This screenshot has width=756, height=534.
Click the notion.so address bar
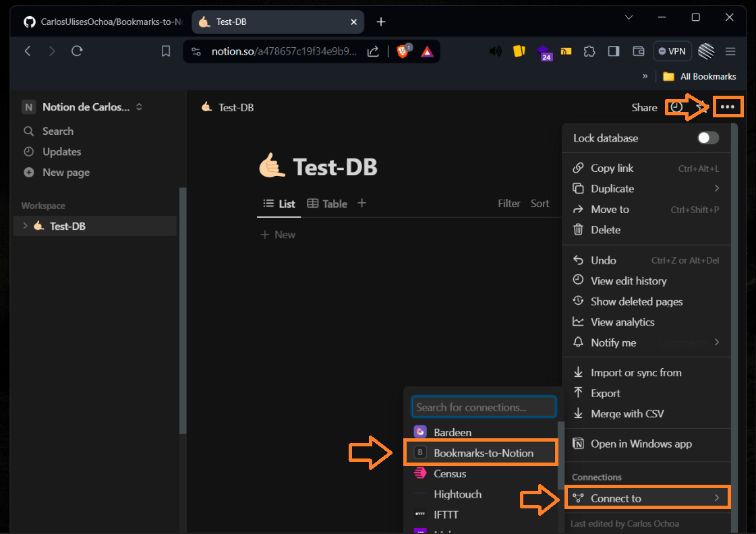click(284, 51)
